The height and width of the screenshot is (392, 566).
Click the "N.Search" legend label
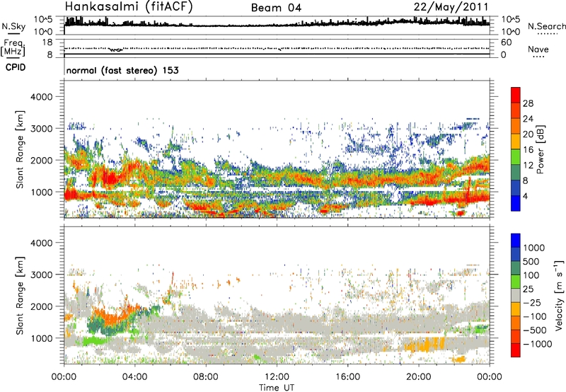point(546,26)
